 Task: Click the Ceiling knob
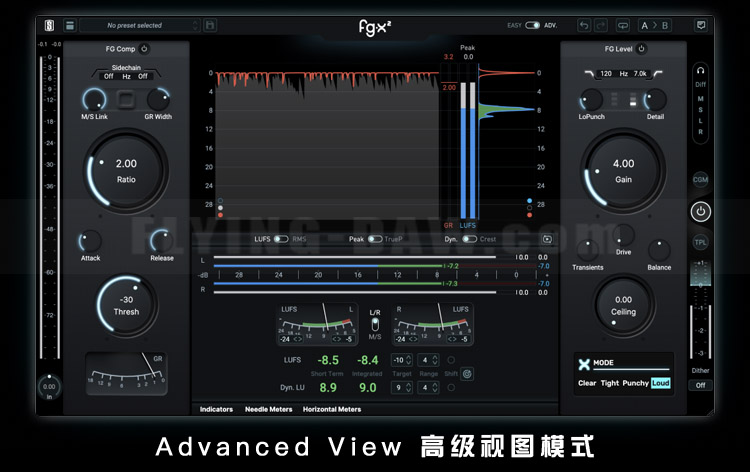pos(623,305)
